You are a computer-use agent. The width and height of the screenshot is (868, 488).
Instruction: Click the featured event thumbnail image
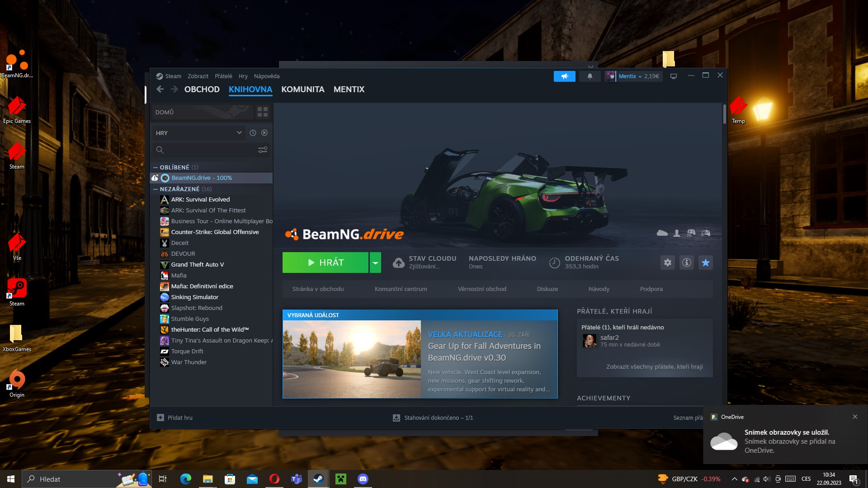(352, 359)
